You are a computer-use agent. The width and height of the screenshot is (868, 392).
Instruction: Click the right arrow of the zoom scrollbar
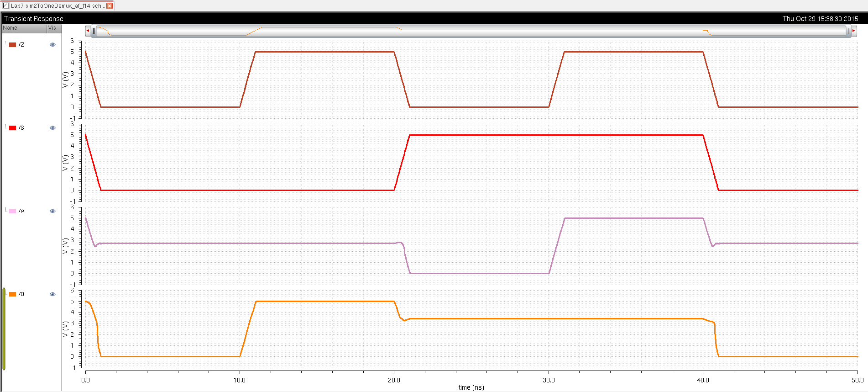[853, 31]
